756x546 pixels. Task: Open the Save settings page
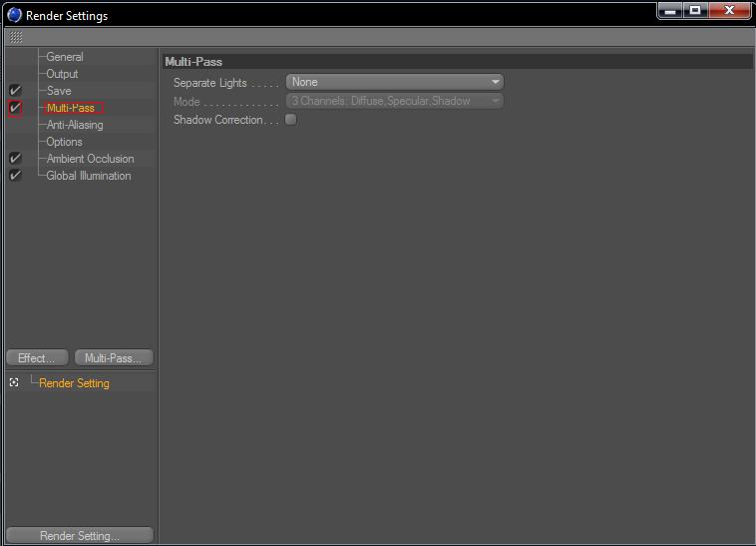[x=59, y=91]
